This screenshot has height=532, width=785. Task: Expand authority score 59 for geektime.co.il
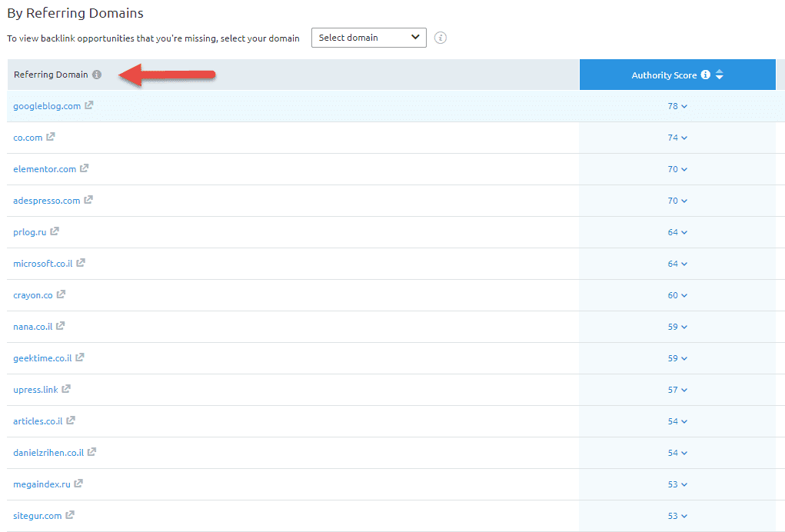click(677, 358)
